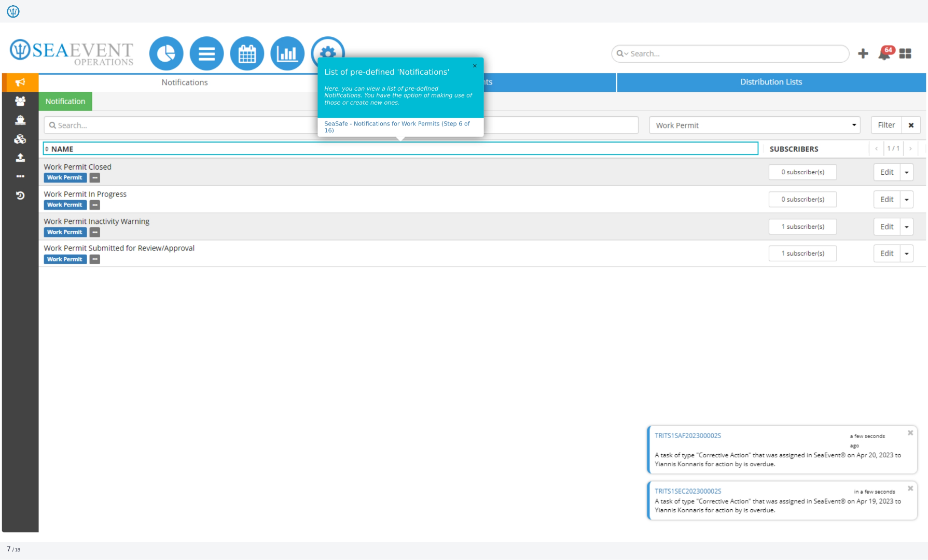Dismiss the TRITS1SEC2023000025 toast
The height and width of the screenshot is (560, 928).
(x=910, y=488)
